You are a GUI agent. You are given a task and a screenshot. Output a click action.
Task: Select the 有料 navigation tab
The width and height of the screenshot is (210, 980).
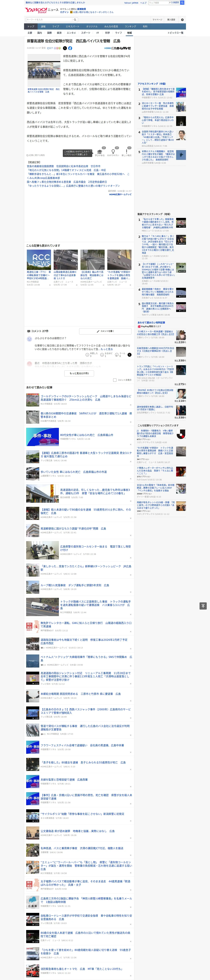[x=145, y=27]
